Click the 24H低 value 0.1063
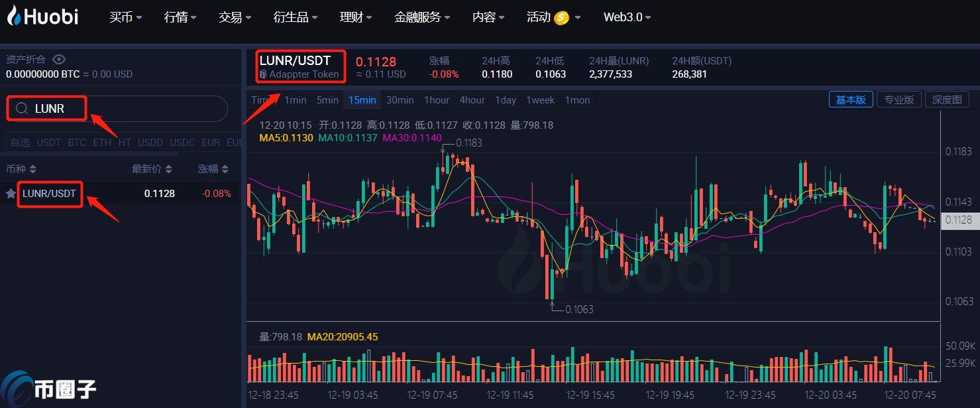The width and height of the screenshot is (980, 408). pyautogui.click(x=551, y=74)
